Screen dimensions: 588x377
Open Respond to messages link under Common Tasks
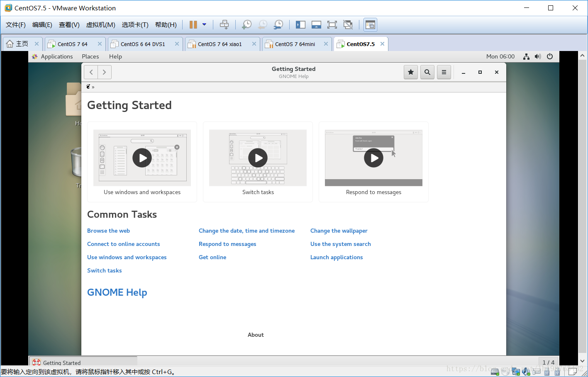click(x=227, y=244)
